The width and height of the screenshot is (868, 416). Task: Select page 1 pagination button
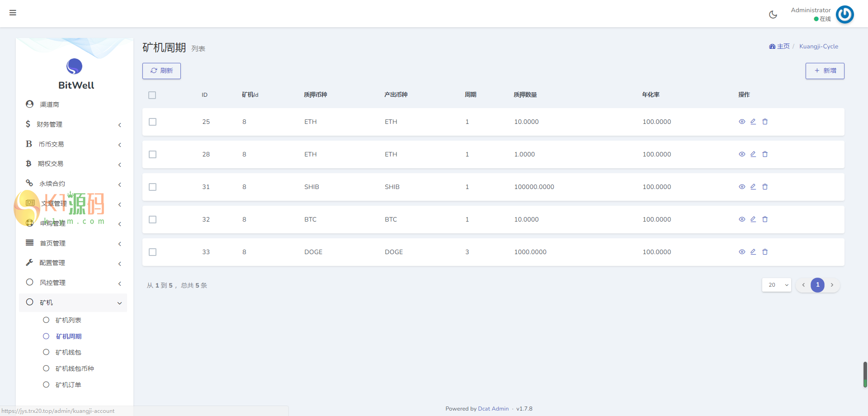pyautogui.click(x=817, y=285)
